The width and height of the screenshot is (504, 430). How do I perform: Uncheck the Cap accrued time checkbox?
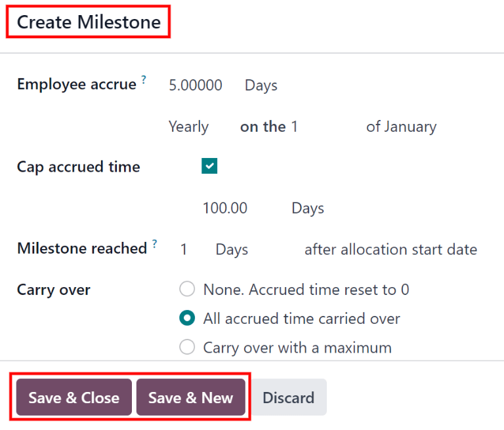209,166
